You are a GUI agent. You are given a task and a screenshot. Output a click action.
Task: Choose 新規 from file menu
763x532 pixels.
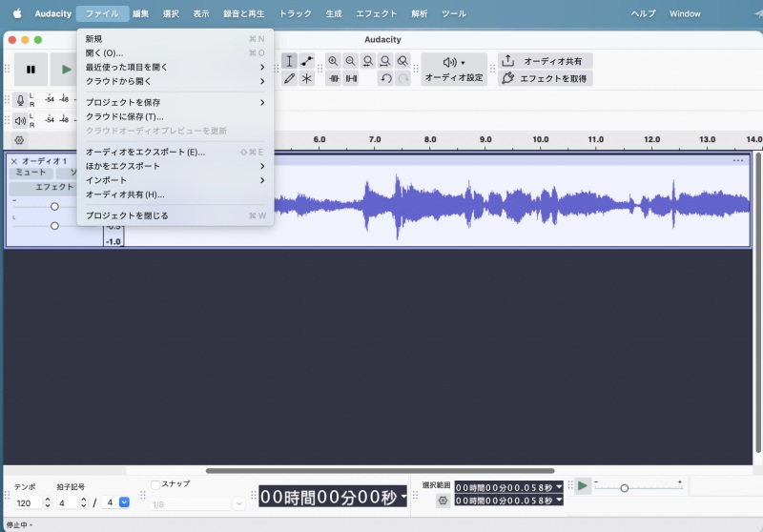coord(175,39)
